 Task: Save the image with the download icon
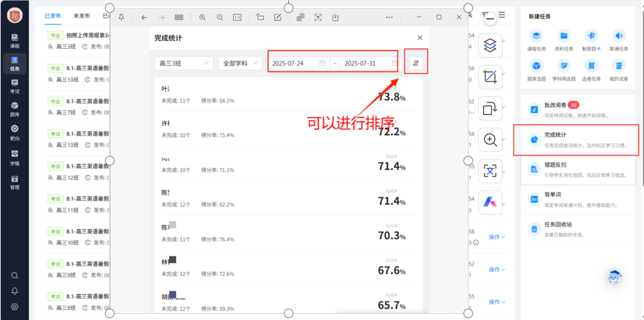coord(335,17)
